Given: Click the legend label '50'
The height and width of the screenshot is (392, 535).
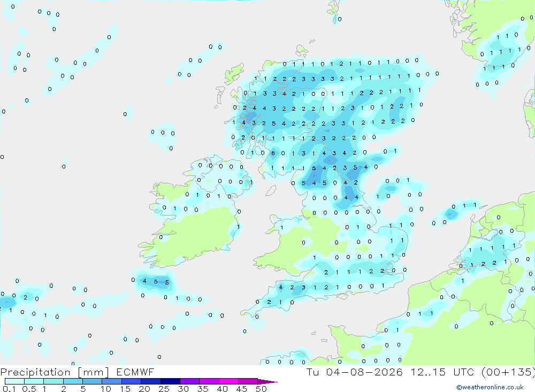Looking at the screenshot, I should (261, 389).
